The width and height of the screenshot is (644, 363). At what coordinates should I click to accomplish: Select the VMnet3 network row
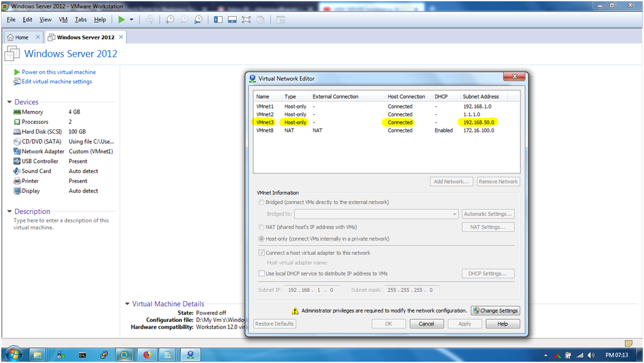tap(387, 122)
